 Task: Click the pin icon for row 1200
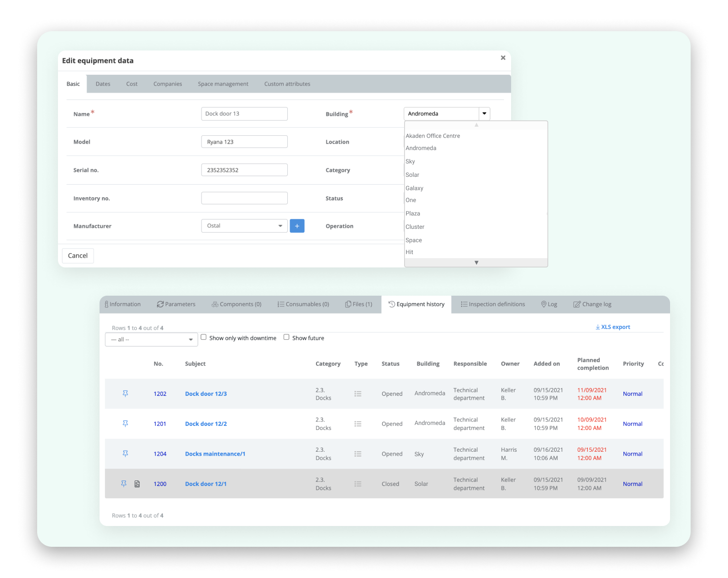point(124,484)
